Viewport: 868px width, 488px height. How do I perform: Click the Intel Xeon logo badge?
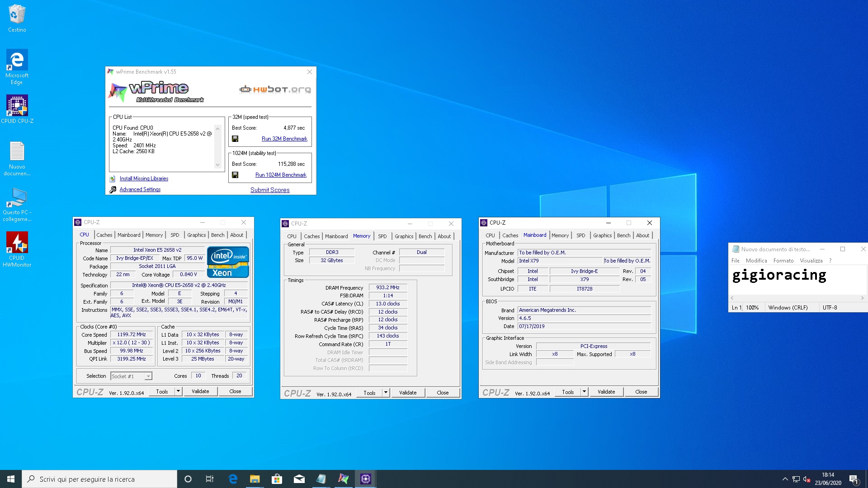228,262
